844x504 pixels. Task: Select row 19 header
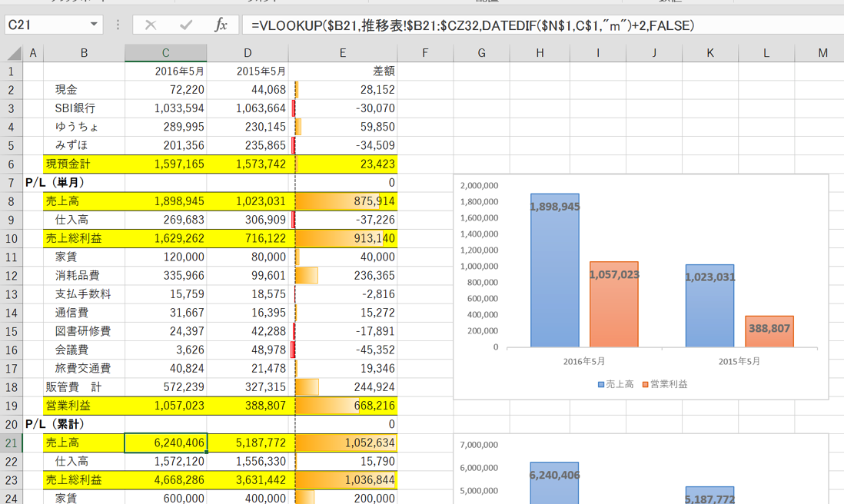coord(12,406)
